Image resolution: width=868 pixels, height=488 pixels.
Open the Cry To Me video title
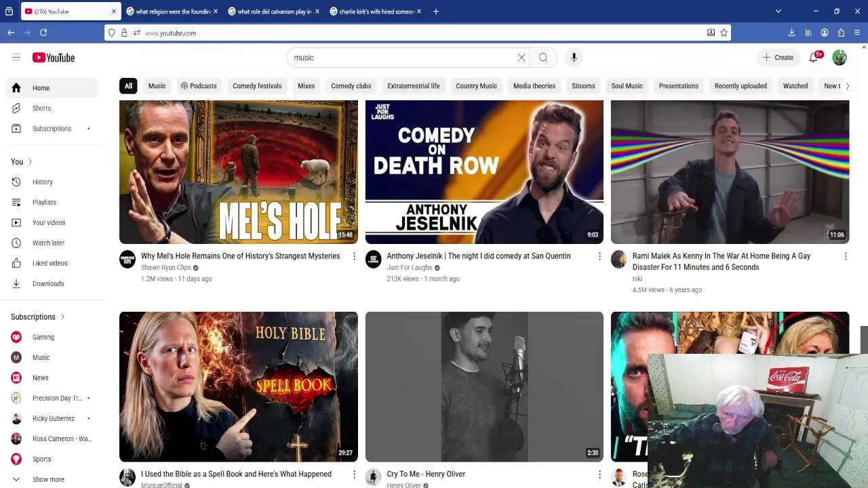426,474
